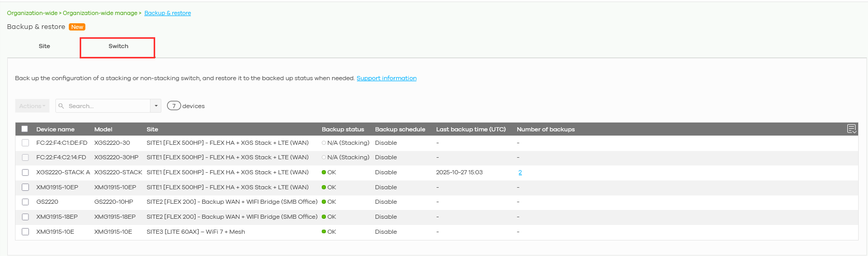Click green OK status dot for XGS2220-STACK A
This screenshot has width=868, height=256.
coord(324,172)
